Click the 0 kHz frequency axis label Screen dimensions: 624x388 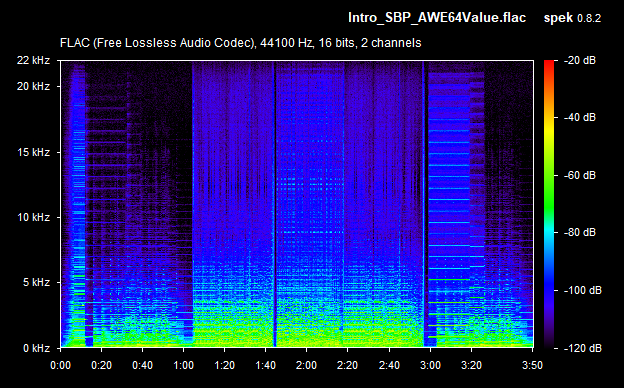tap(36, 348)
